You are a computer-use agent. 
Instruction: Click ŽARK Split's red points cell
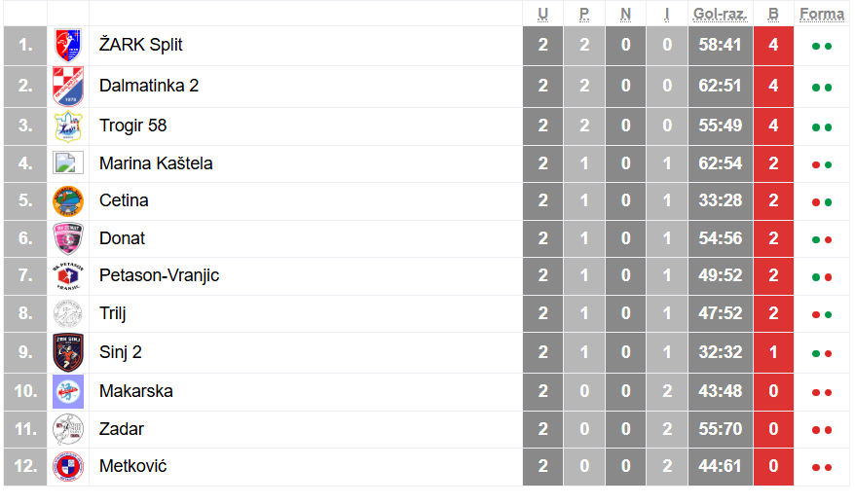(x=773, y=45)
